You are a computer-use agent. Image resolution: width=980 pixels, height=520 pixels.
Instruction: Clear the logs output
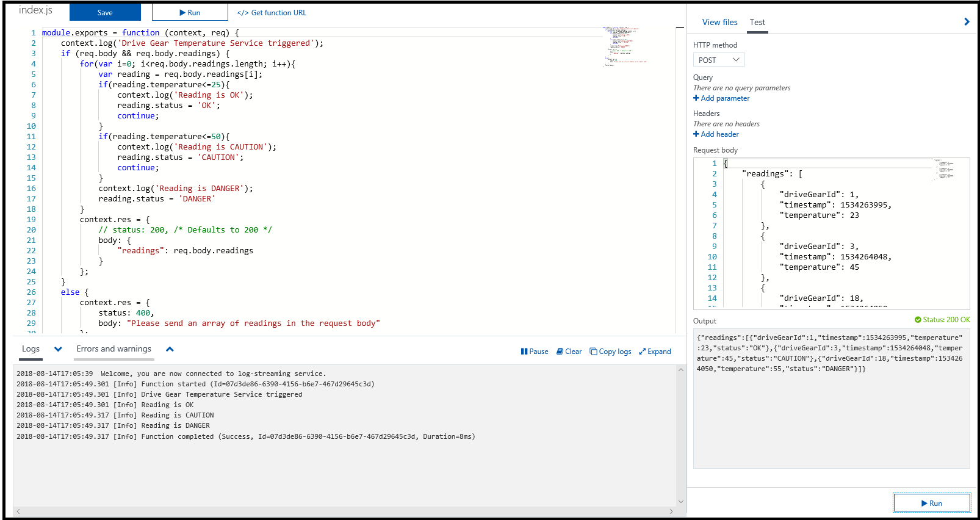(569, 352)
